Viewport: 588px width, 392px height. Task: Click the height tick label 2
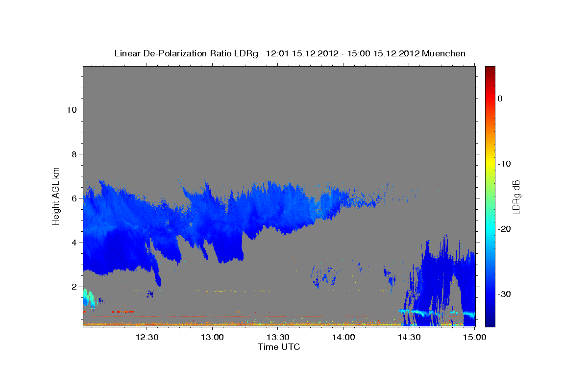(x=74, y=287)
